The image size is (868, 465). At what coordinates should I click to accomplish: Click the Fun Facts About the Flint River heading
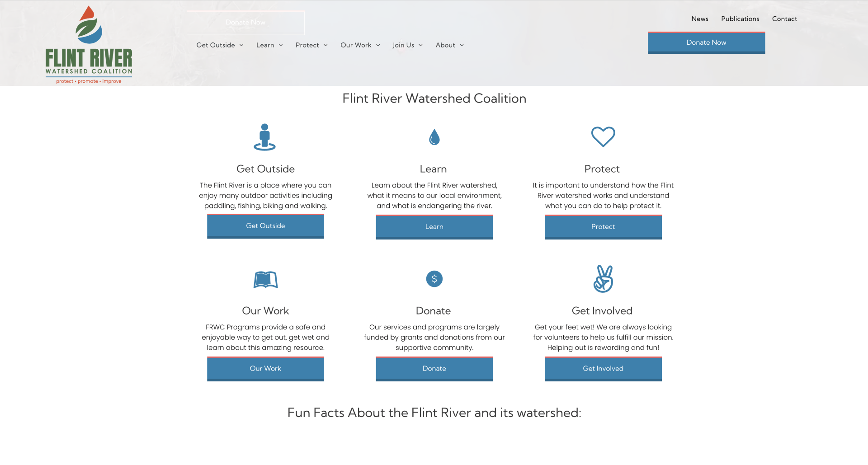434,413
